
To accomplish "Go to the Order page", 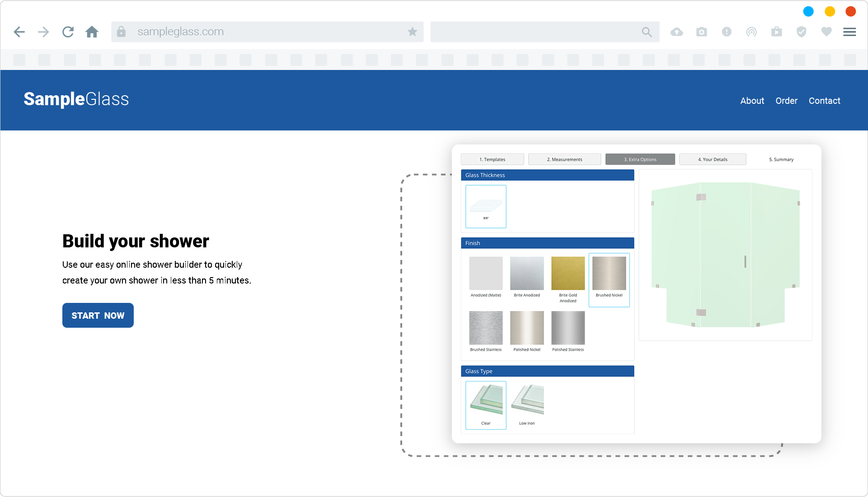I will [786, 101].
